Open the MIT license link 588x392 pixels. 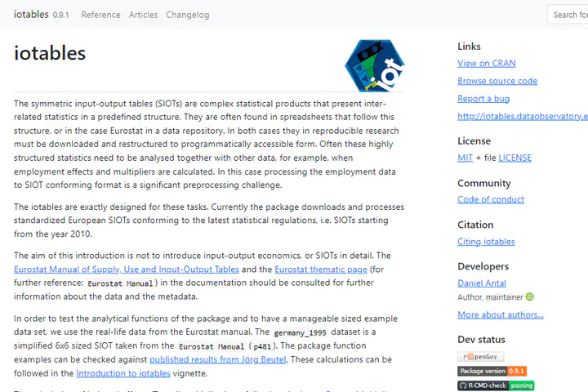pyautogui.click(x=465, y=158)
